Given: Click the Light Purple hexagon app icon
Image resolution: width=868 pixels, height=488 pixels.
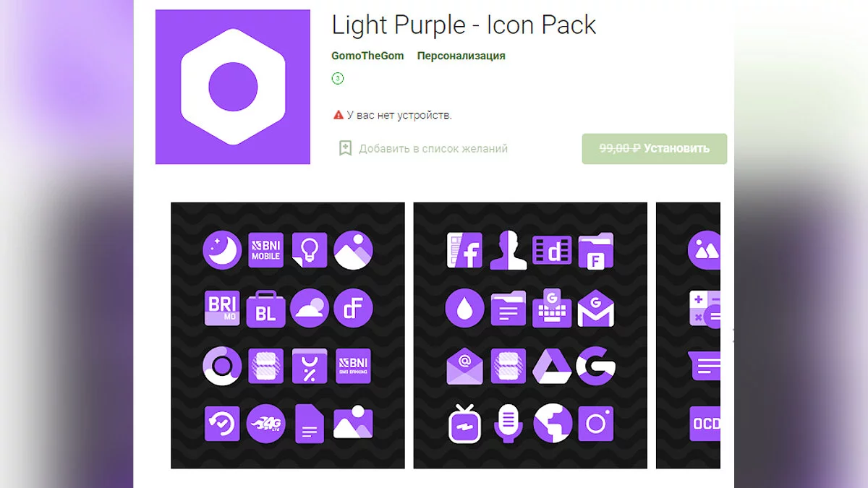Looking at the screenshot, I should 233,87.
